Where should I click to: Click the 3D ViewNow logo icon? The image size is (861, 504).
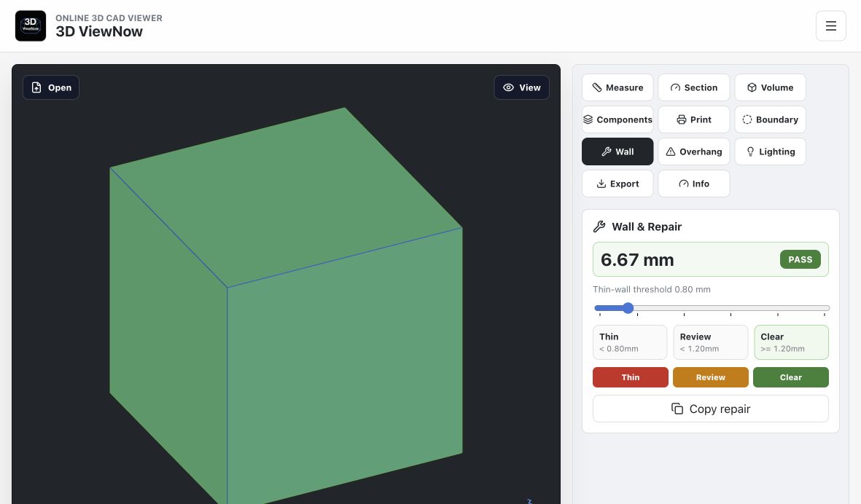click(x=31, y=25)
